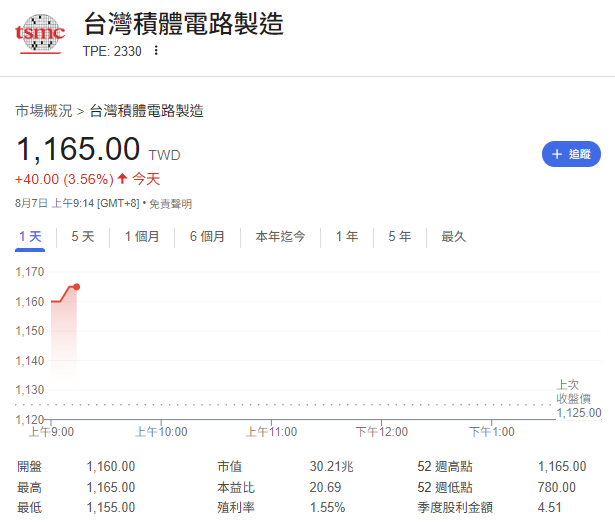Click the 1,140 price axis label
The image size is (615, 526).
tap(30, 361)
